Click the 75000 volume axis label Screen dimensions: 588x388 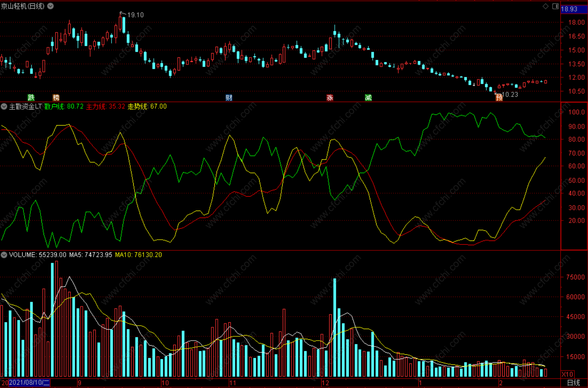coord(575,277)
